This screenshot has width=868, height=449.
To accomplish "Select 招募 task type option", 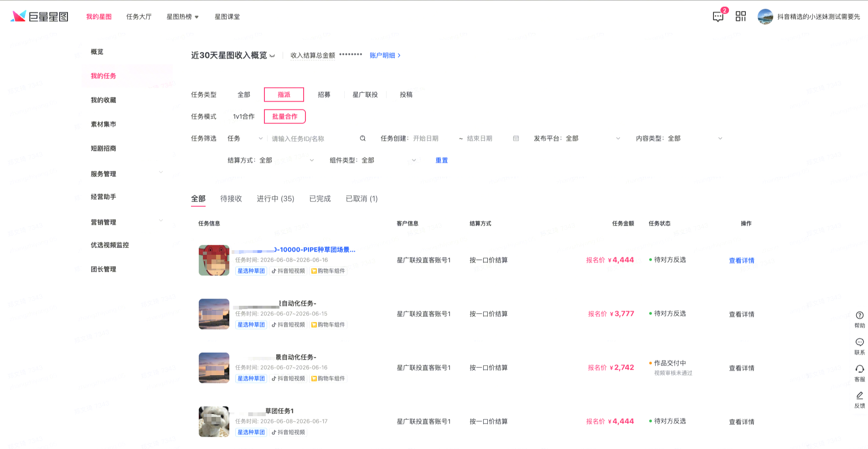I will coord(324,94).
